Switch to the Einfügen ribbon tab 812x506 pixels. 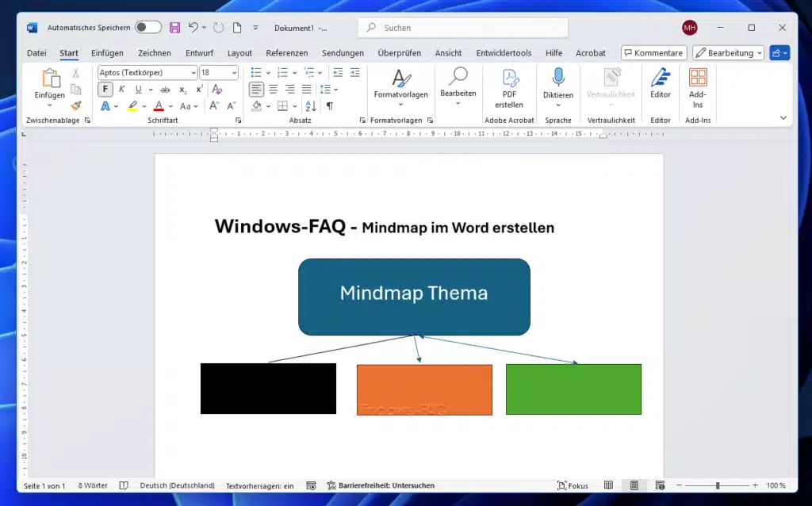tap(107, 53)
